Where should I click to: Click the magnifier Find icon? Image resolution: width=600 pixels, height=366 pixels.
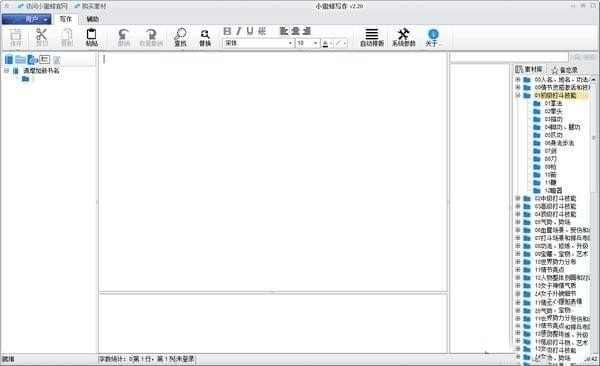(x=180, y=37)
